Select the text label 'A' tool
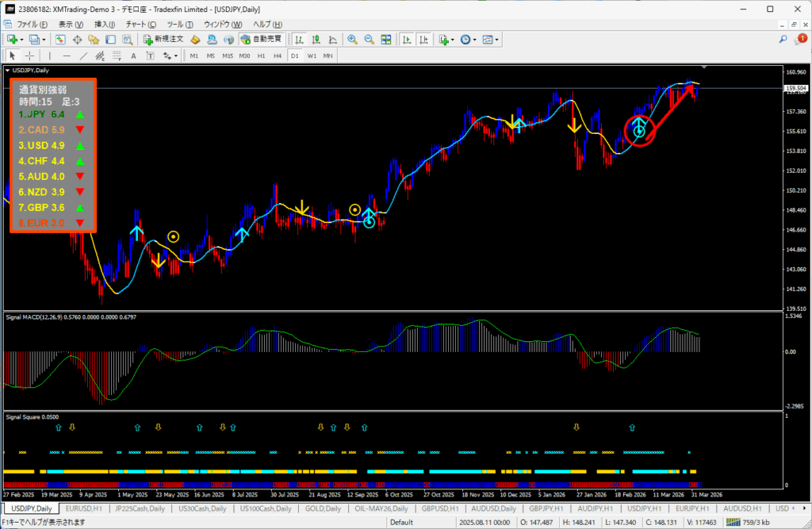The image size is (812, 529). pyautogui.click(x=132, y=56)
